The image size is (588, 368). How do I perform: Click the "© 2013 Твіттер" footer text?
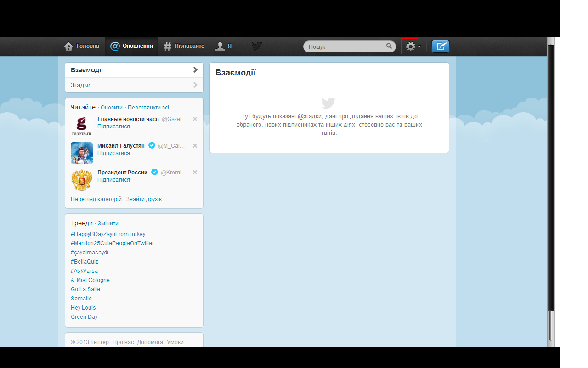pos(90,342)
